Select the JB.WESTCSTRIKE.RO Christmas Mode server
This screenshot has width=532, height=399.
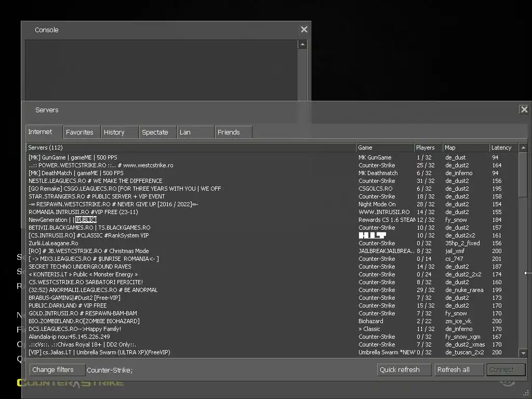click(272, 251)
